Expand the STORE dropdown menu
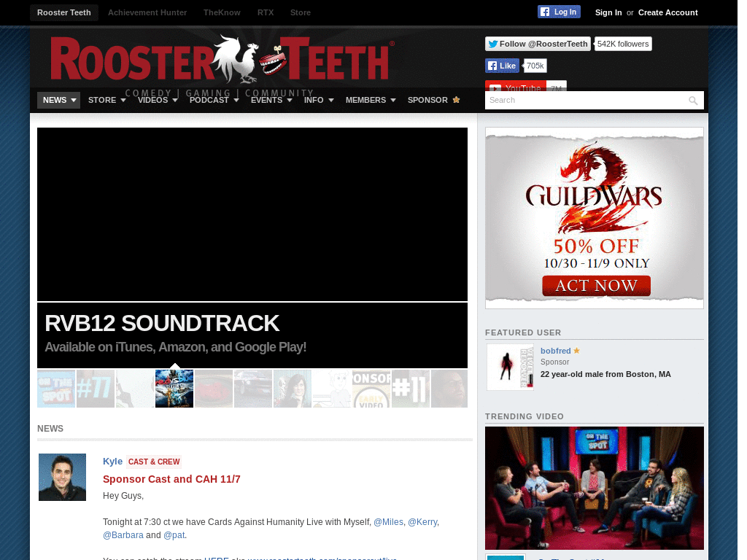Screen dimensions: 747x560 [107, 100]
